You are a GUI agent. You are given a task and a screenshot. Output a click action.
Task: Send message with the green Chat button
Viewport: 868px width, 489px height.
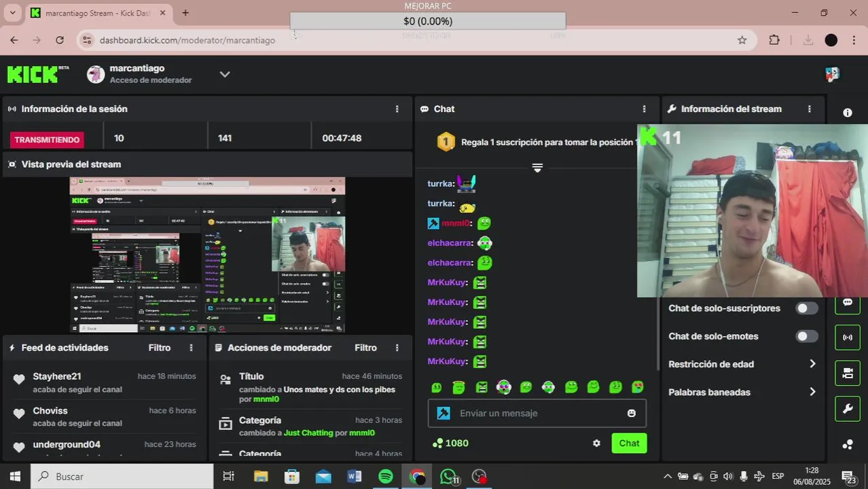(629, 443)
